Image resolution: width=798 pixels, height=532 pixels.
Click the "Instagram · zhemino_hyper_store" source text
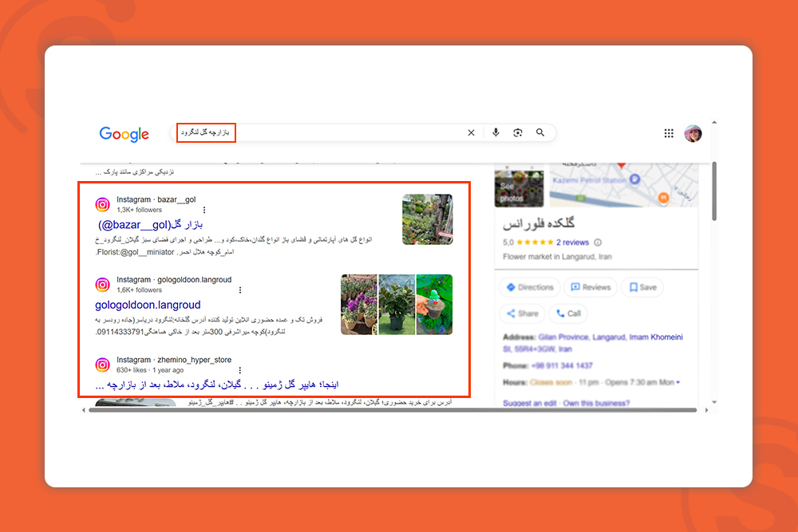[174, 360]
